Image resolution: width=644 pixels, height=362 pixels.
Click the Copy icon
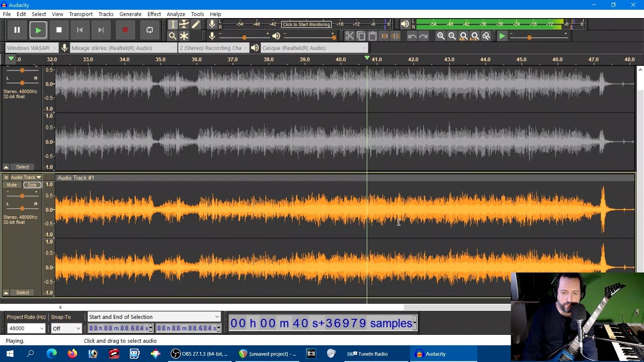pyautogui.click(x=361, y=36)
